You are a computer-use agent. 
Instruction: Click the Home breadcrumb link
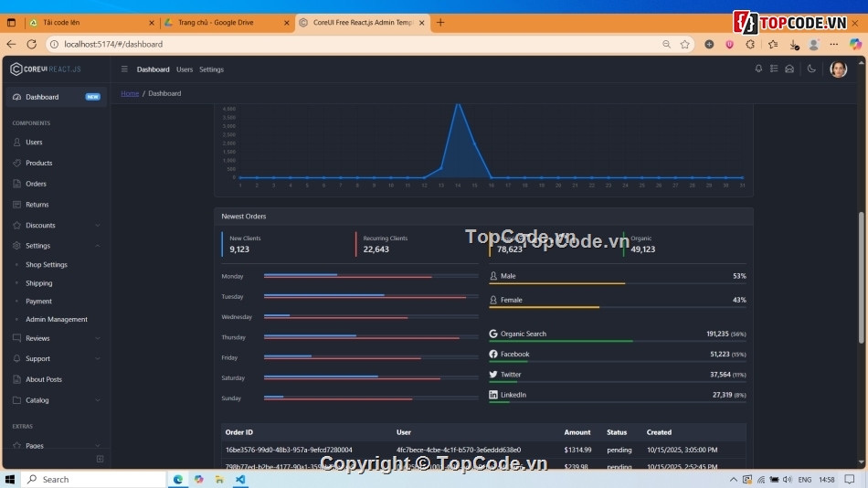130,93
